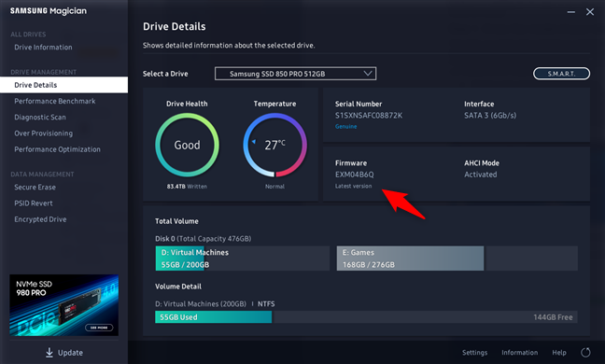Image resolution: width=605 pixels, height=364 pixels.
Task: Open Help in the footer
Action: coord(559,353)
